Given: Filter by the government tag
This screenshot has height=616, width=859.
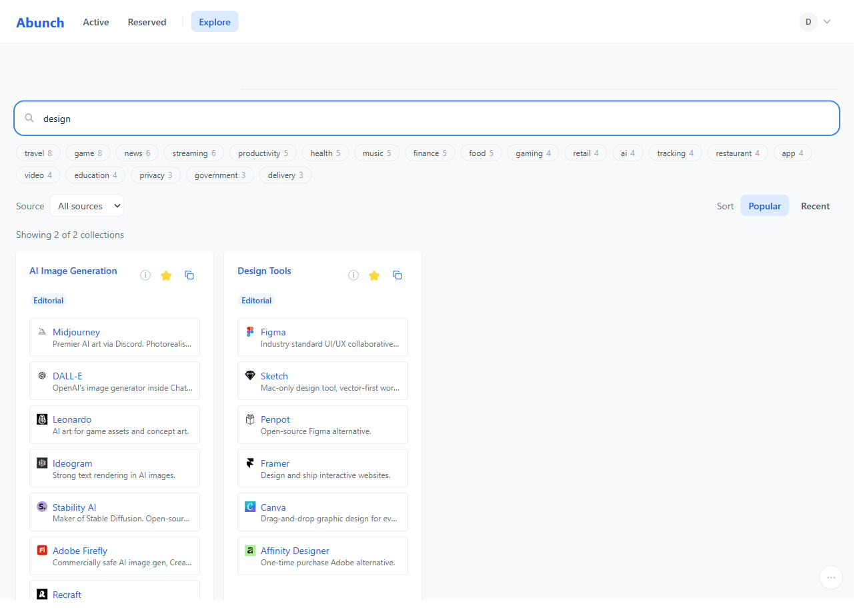Looking at the screenshot, I should point(220,175).
